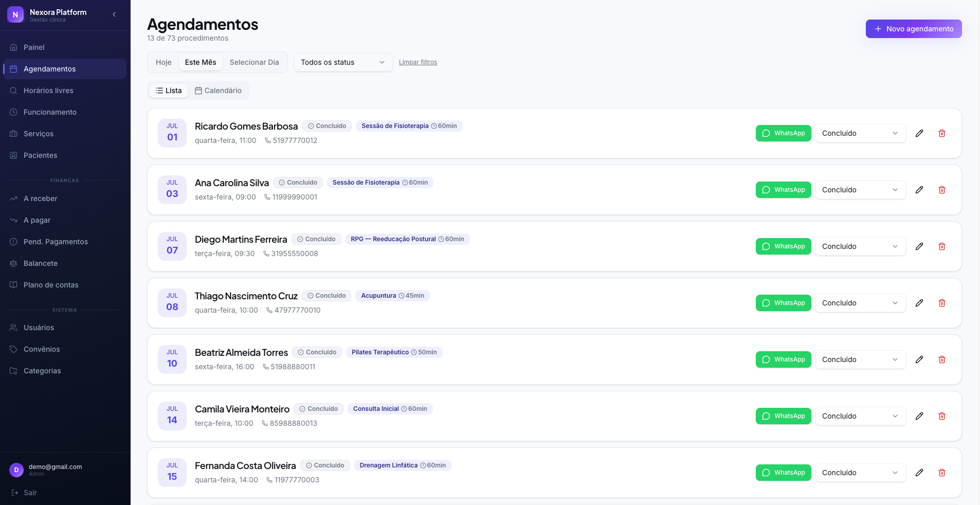Open status dropdown for Fernanda Costa Oliveira

(x=860, y=473)
